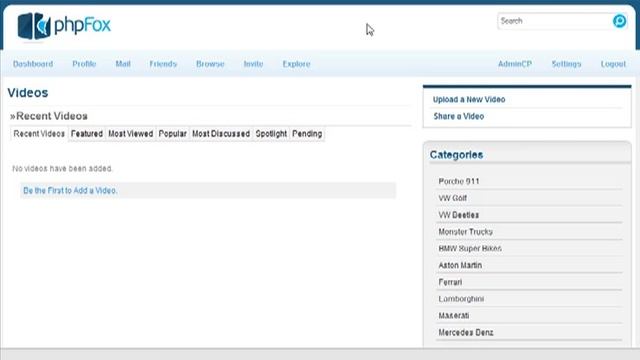The width and height of the screenshot is (640, 360).
Task: Select the Porche 911 category
Action: click(459, 181)
